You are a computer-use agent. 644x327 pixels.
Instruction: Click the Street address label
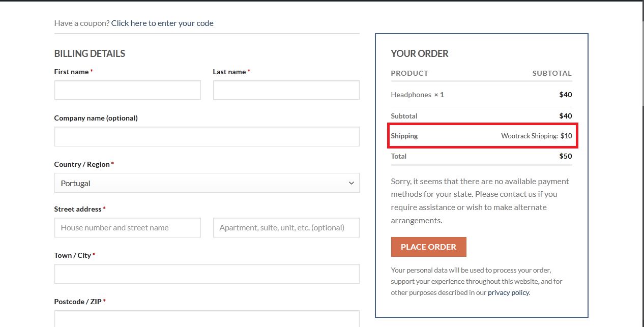point(78,209)
